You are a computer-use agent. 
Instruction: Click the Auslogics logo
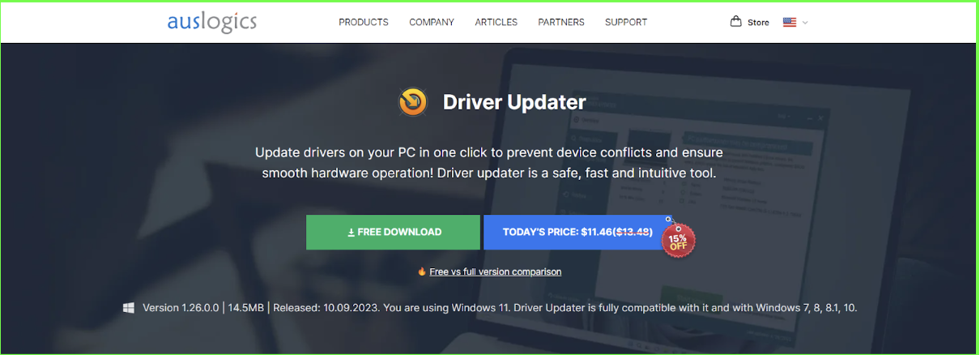[212, 22]
